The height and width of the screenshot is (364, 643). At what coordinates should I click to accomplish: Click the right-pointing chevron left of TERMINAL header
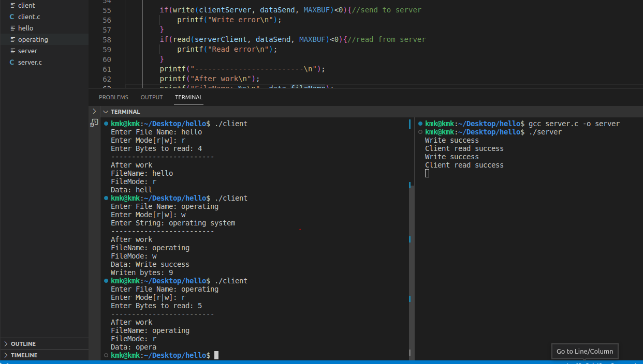click(94, 112)
